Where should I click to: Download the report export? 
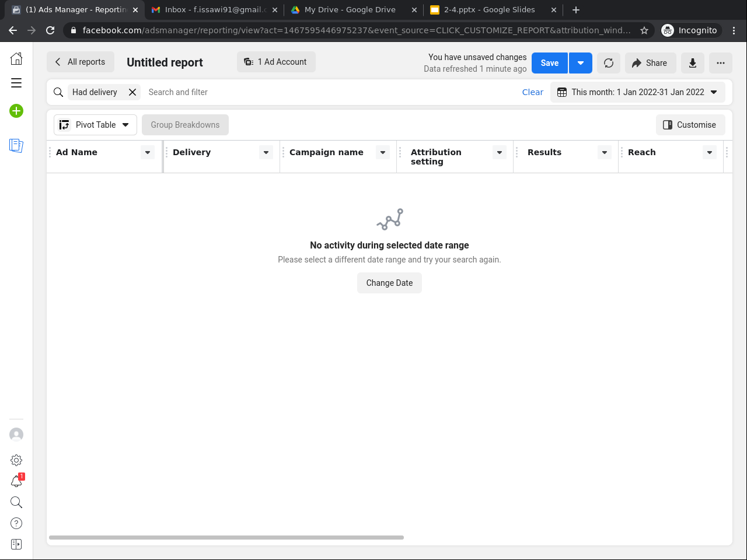693,63
